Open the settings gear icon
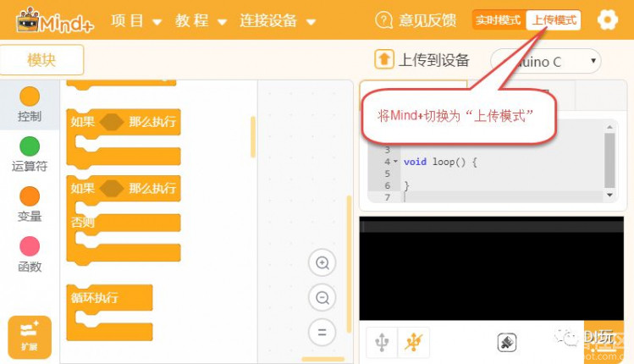Image resolution: width=634 pixels, height=364 pixels. tap(607, 19)
